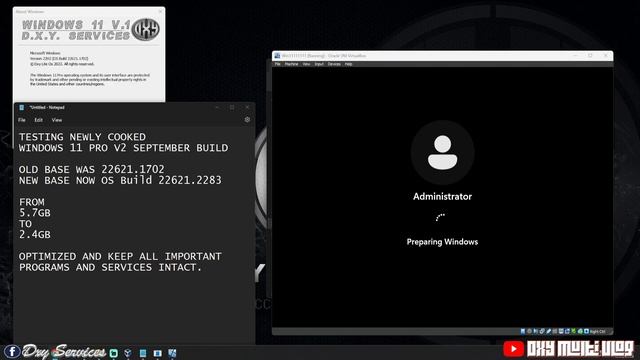Click the Preparing Windows status text
Image resolution: width=640 pixels, height=360 pixels.
click(442, 242)
